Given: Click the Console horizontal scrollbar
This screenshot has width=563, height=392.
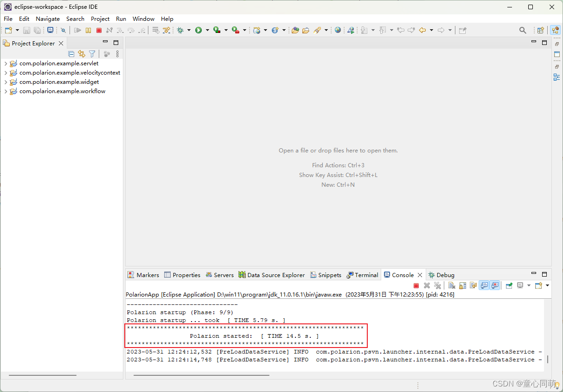Looking at the screenshot, I should pyautogui.click(x=201, y=375).
